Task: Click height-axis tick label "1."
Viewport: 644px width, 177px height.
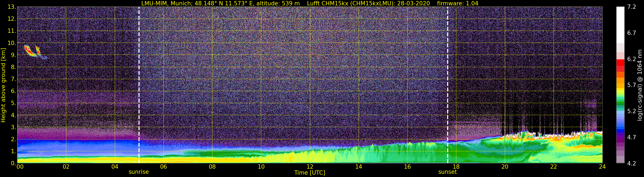Action: [13, 151]
